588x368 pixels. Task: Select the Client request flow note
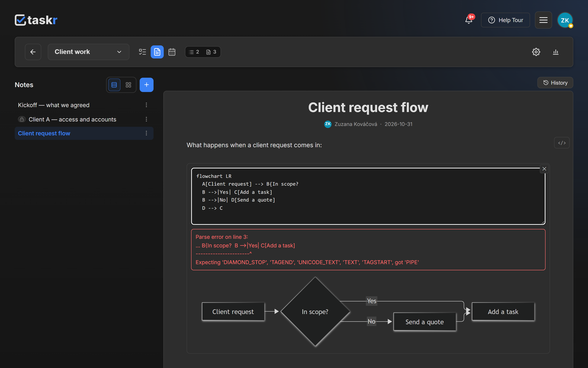pos(84,133)
